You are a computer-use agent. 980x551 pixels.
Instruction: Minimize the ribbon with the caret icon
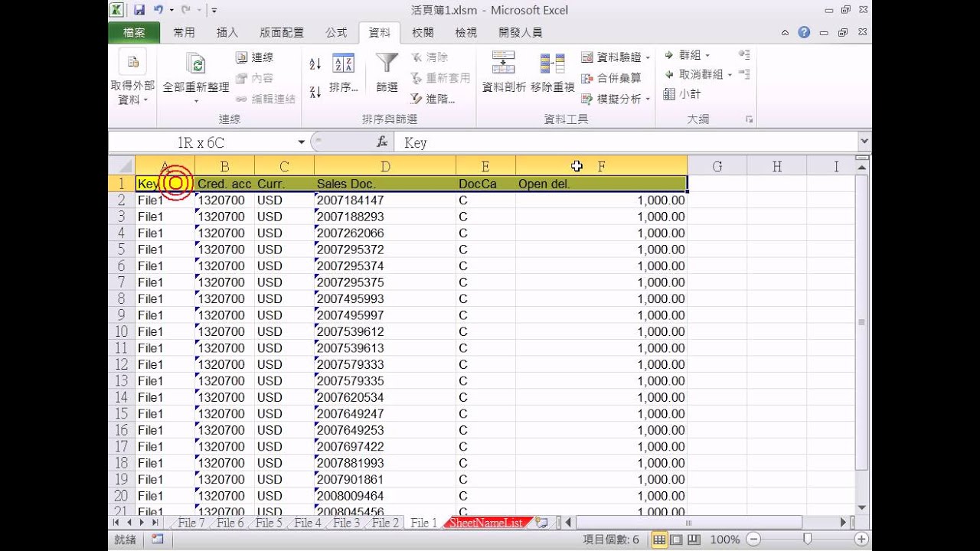(x=786, y=33)
